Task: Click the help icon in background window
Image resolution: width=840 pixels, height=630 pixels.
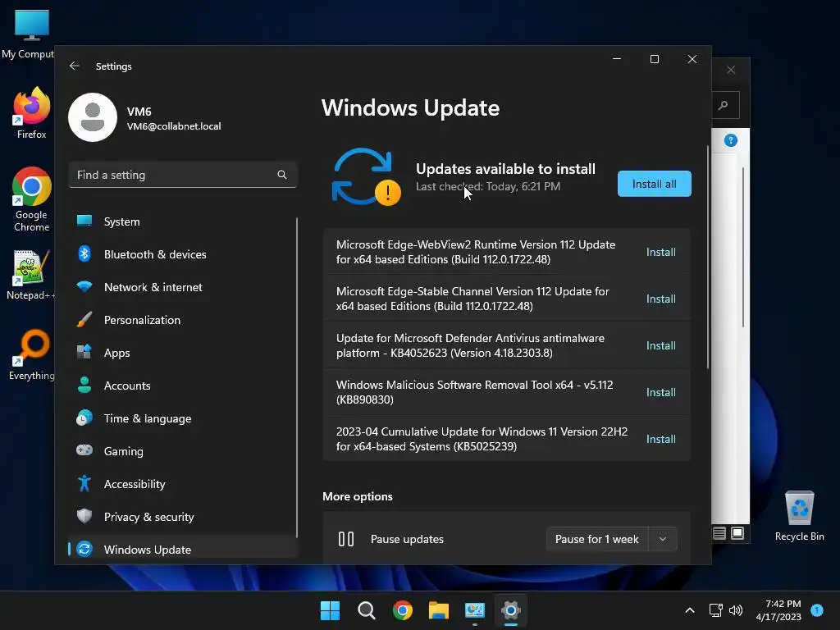Action: pos(731,140)
